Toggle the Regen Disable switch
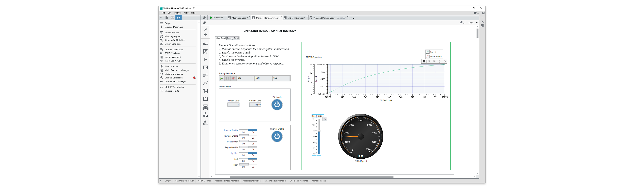 (248, 147)
